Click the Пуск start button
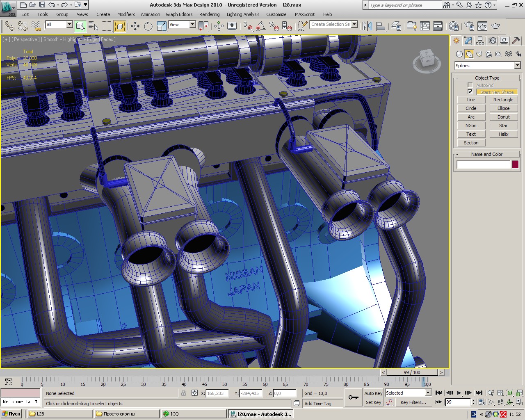Screen dimensions: 525x420 (11, 414)
